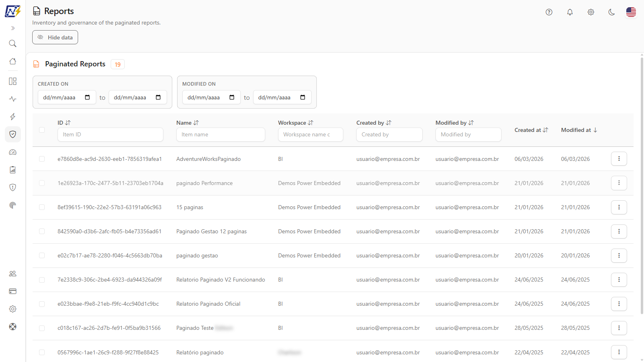Change language using the US flag

[631, 12]
